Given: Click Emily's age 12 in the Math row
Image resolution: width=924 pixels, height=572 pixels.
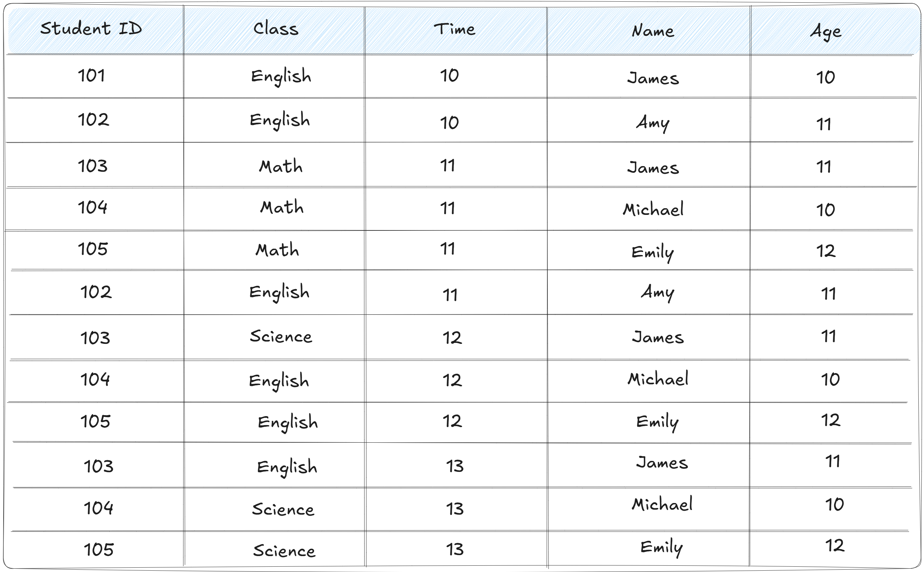Looking at the screenshot, I should (x=826, y=251).
